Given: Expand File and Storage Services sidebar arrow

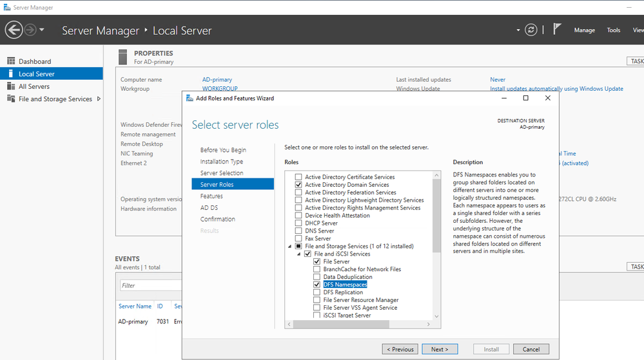Looking at the screenshot, I should [99, 99].
